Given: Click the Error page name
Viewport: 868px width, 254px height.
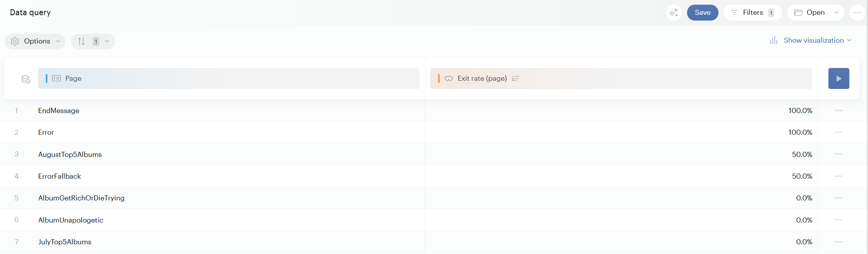Looking at the screenshot, I should [46, 132].
